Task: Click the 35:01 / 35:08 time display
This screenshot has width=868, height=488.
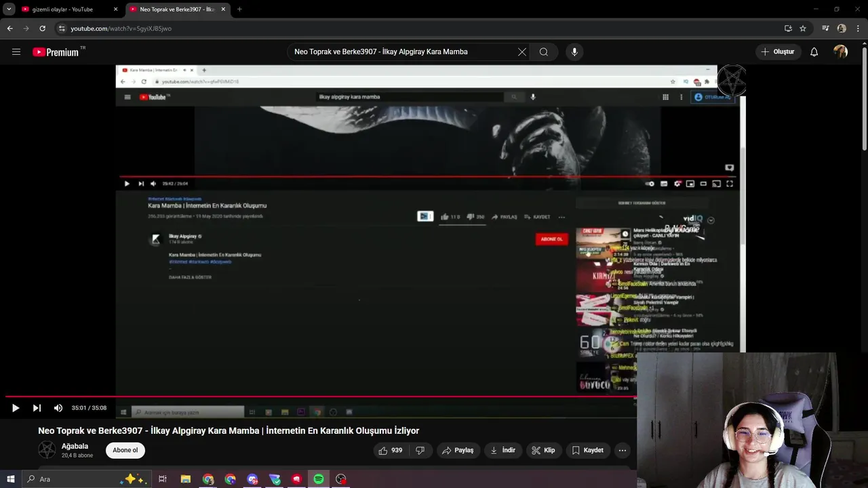Action: coord(90,408)
